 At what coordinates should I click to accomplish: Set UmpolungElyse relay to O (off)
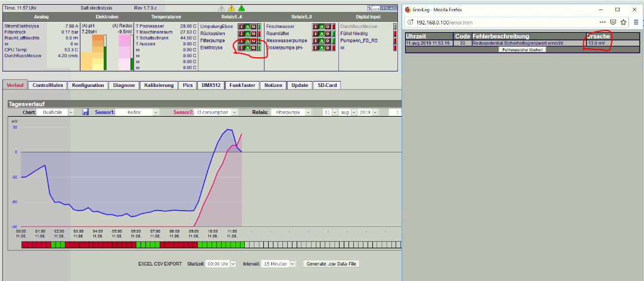253,26
